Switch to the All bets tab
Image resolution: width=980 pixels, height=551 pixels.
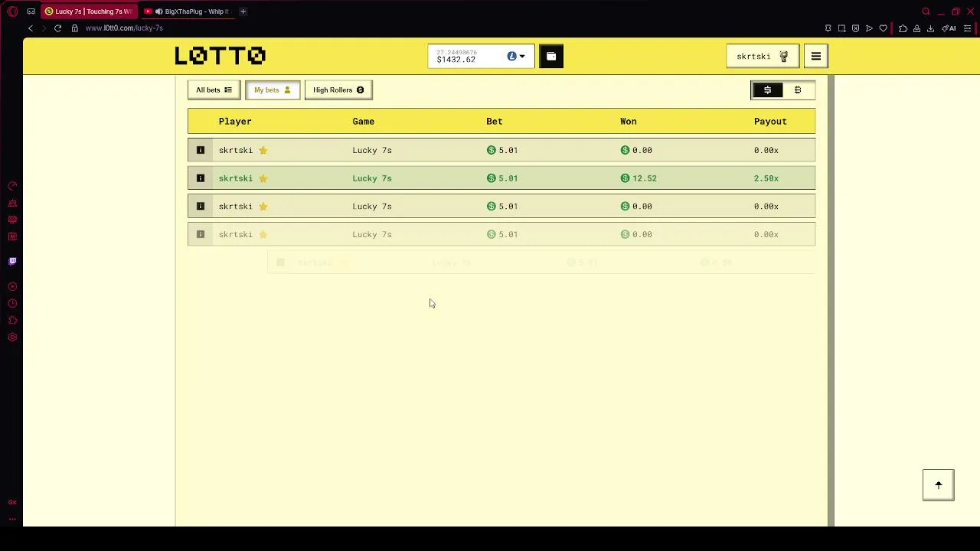click(x=214, y=90)
